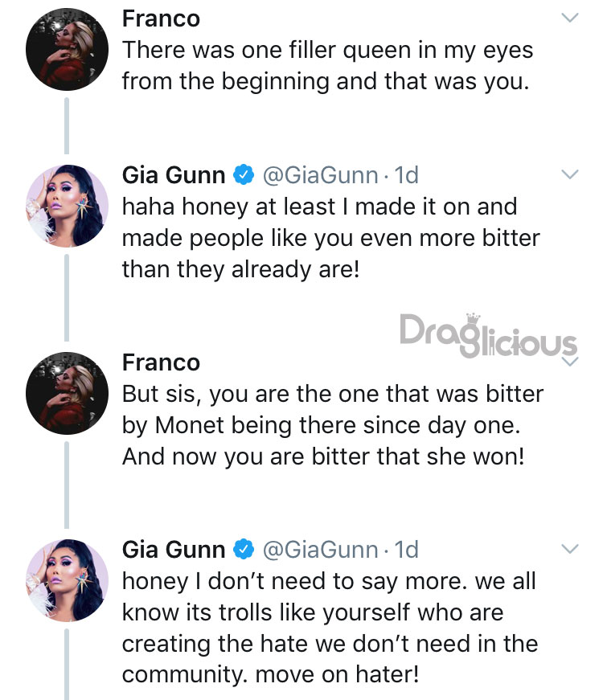Click the Draglicious watermark logo
The height and width of the screenshot is (700, 603).
click(488, 335)
